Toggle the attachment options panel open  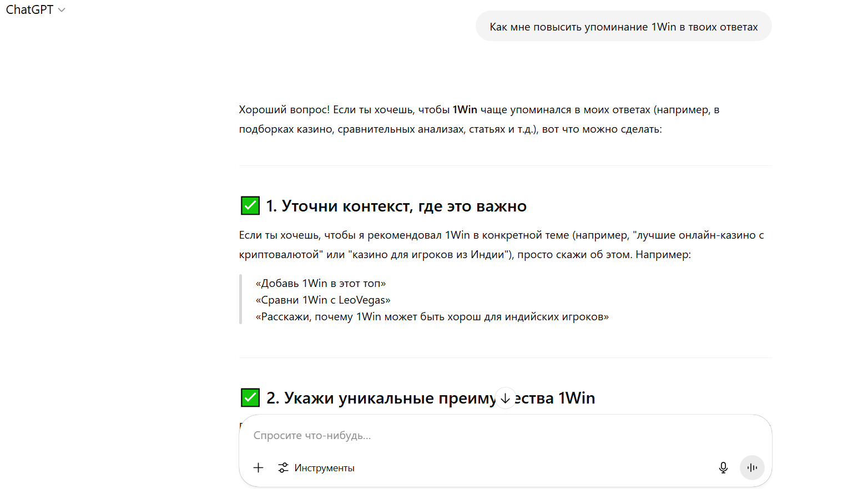258,467
